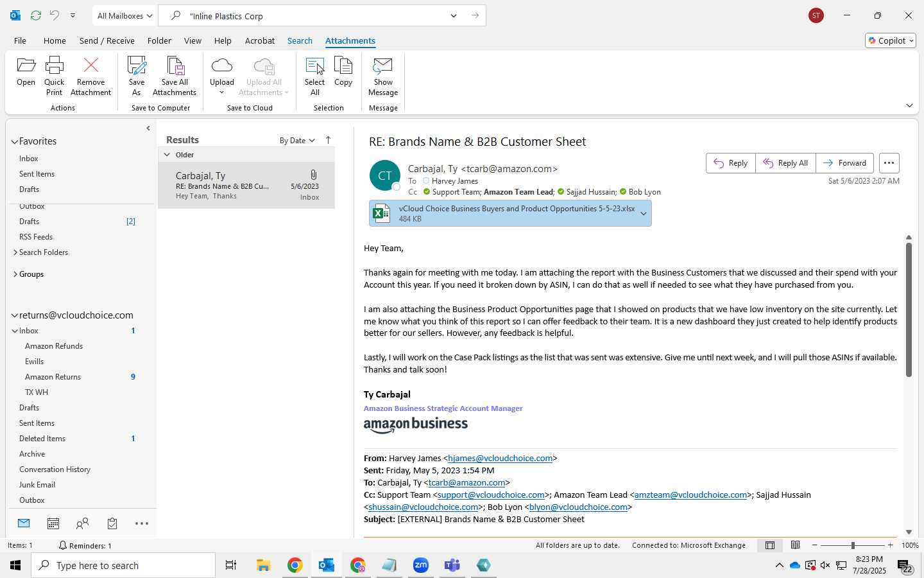The image size is (924, 578).
Task: Open the Amazon Returns folder
Action: coord(53,377)
